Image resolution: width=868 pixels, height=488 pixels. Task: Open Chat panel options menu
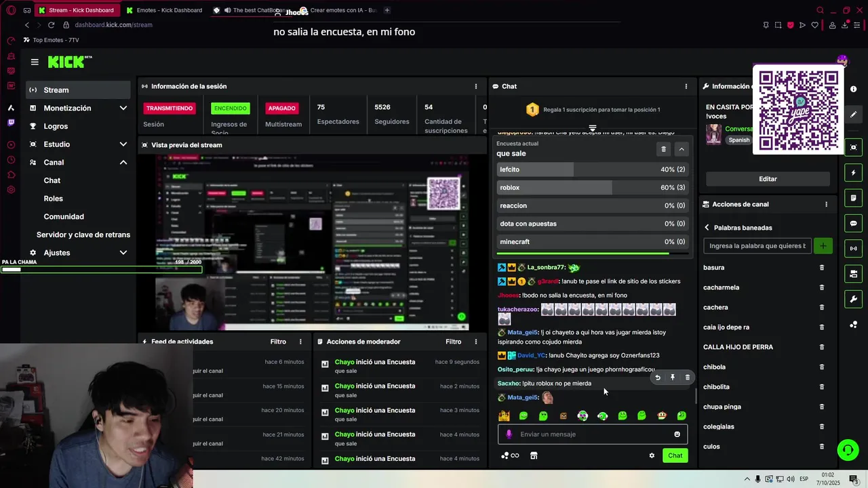[x=686, y=86]
